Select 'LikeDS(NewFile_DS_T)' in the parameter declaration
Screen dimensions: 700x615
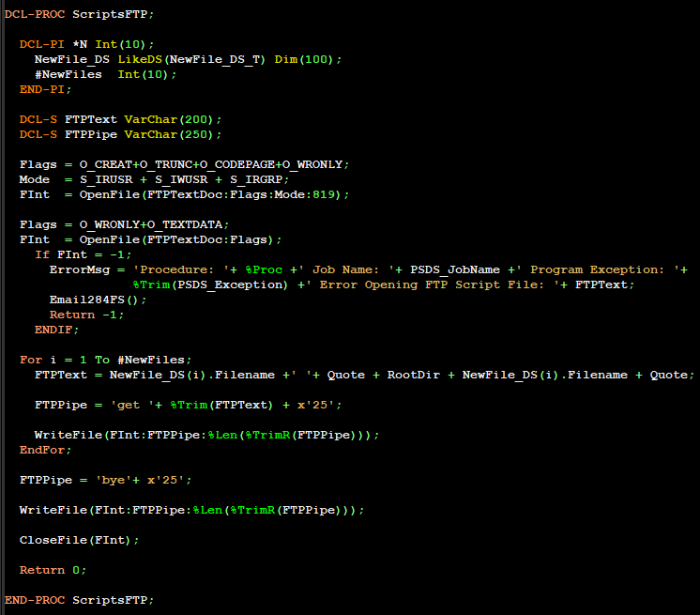[191, 59]
